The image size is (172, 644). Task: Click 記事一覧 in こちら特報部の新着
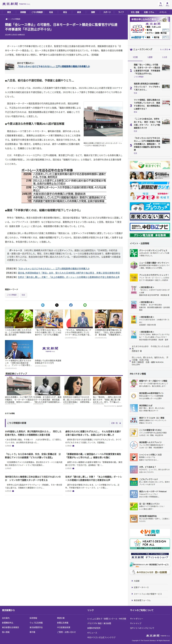pos(116,423)
